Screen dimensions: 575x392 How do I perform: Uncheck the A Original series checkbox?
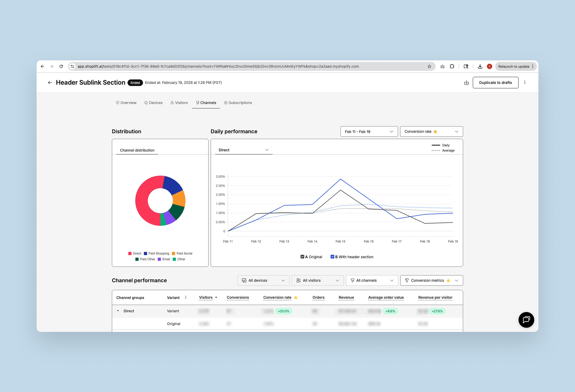302,257
